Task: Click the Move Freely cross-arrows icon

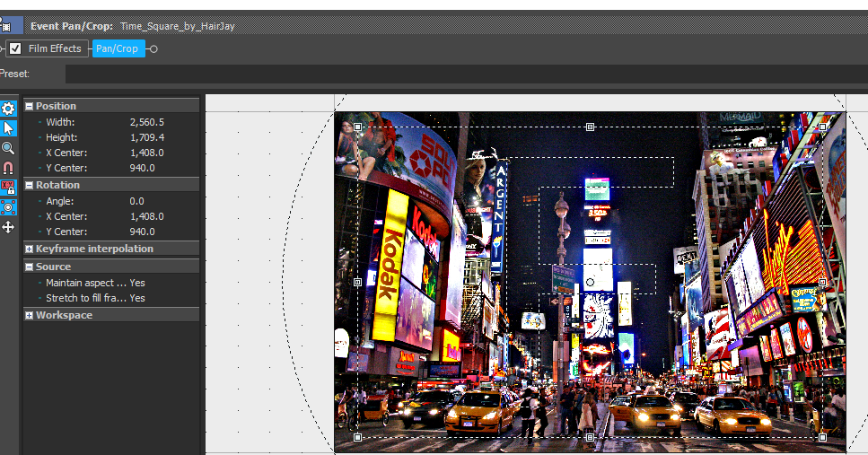Action: point(8,227)
